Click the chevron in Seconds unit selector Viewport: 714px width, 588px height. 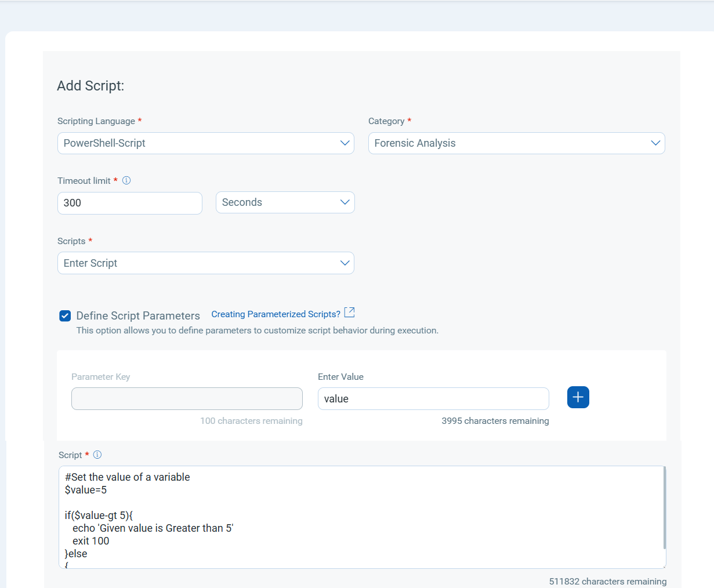click(x=345, y=202)
